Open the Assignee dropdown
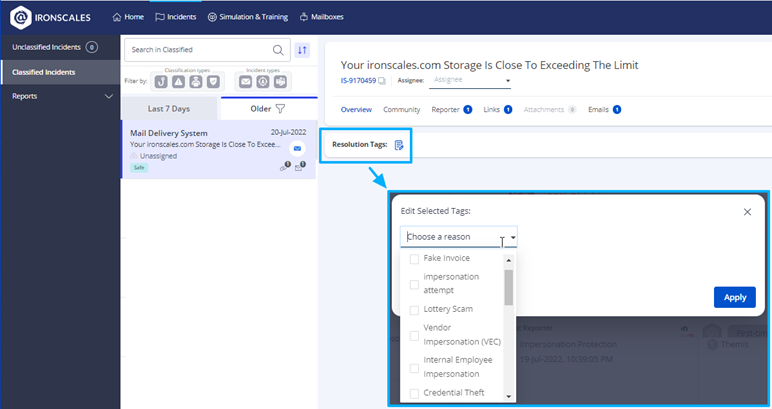The height and width of the screenshot is (409, 772). coord(470,81)
